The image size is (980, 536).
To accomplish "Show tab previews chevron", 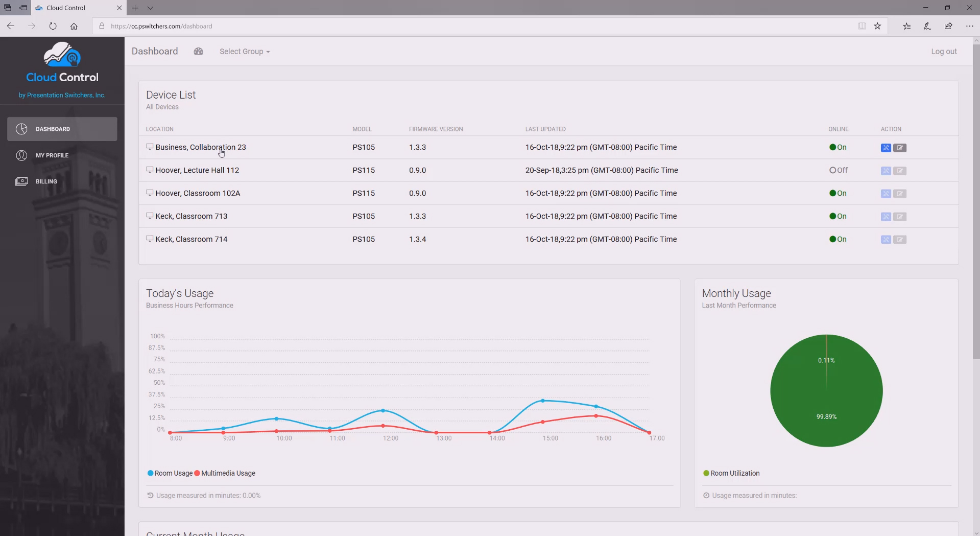I will tap(150, 8).
